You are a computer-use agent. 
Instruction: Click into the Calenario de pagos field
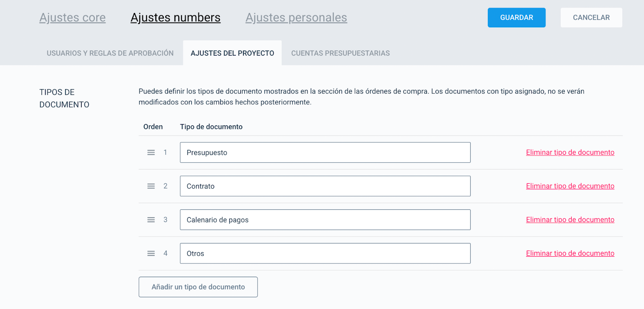[x=325, y=220]
